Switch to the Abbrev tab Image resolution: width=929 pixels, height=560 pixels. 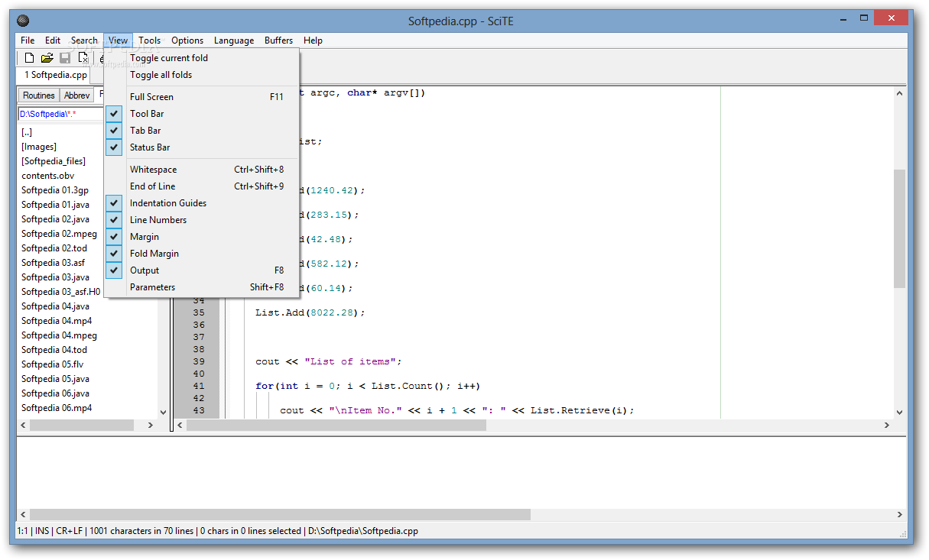76,95
